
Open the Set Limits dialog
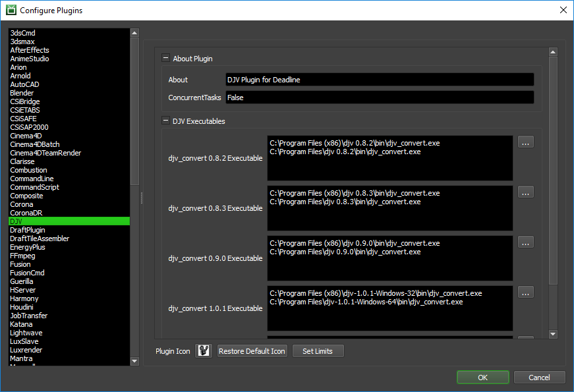[318, 350]
